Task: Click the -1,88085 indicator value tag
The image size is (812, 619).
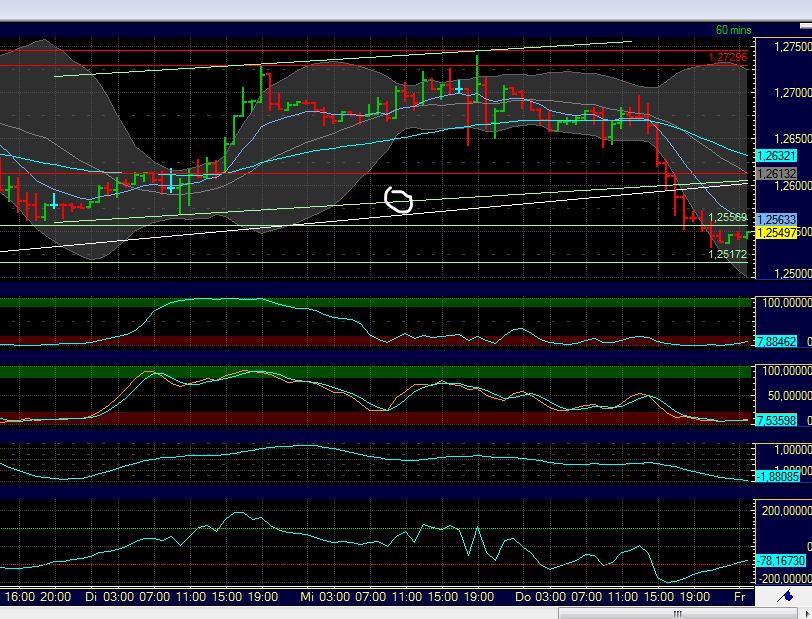Action: [x=778, y=476]
